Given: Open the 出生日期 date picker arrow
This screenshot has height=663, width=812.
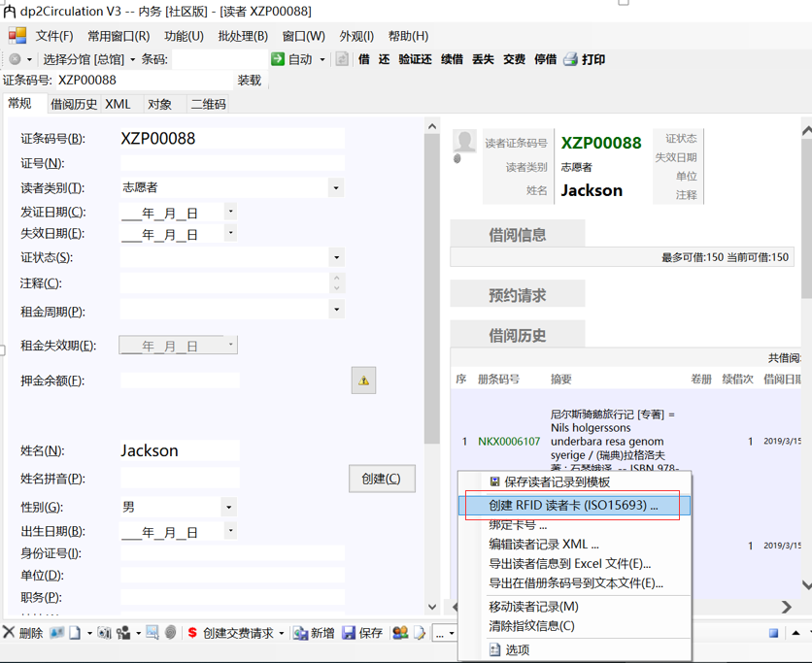Looking at the screenshot, I should (230, 531).
